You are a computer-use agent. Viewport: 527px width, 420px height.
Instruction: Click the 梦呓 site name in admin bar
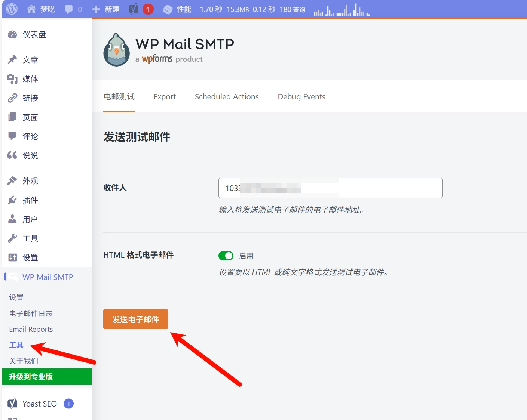pos(48,9)
